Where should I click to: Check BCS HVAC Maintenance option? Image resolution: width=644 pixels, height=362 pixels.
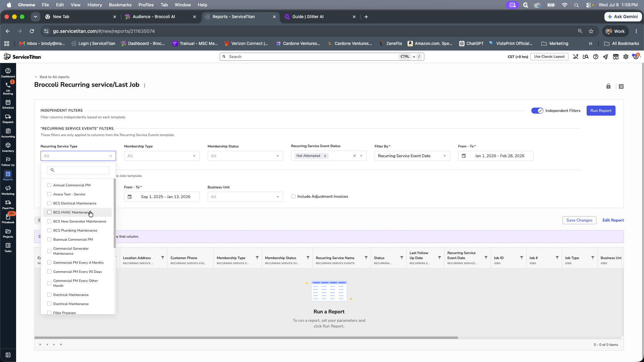49,212
